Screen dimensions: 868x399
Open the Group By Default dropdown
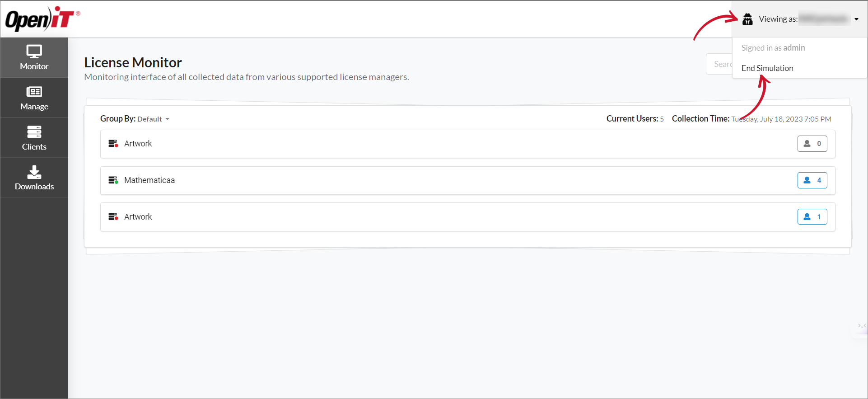tap(153, 119)
